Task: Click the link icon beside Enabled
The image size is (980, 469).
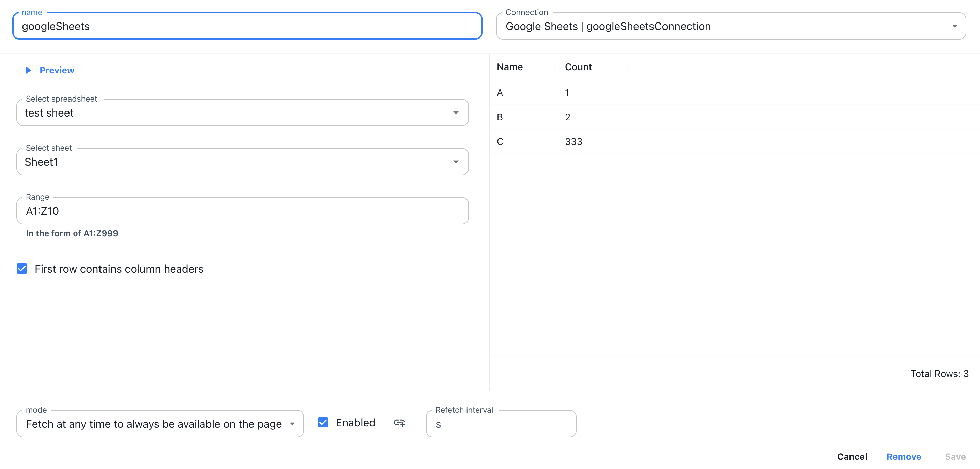Action: (x=399, y=423)
